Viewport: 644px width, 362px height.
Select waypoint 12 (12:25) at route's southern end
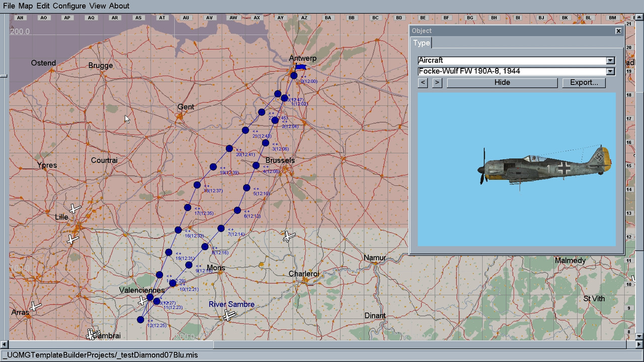[x=140, y=320]
